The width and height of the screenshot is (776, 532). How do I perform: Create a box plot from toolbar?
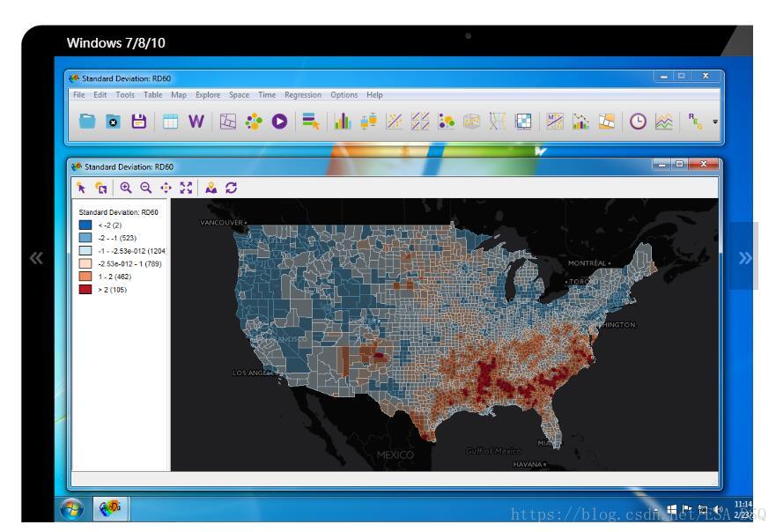point(368,121)
